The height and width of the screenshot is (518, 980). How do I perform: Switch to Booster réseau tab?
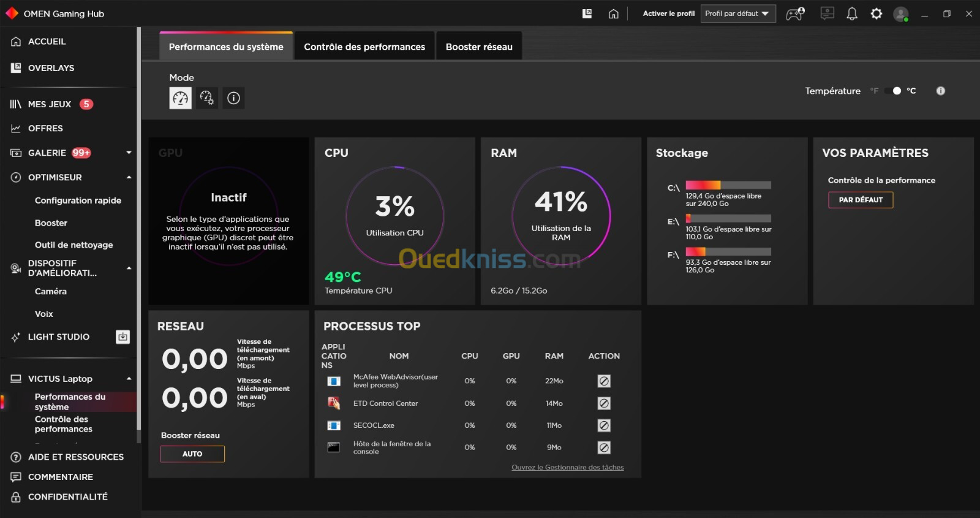click(x=479, y=47)
